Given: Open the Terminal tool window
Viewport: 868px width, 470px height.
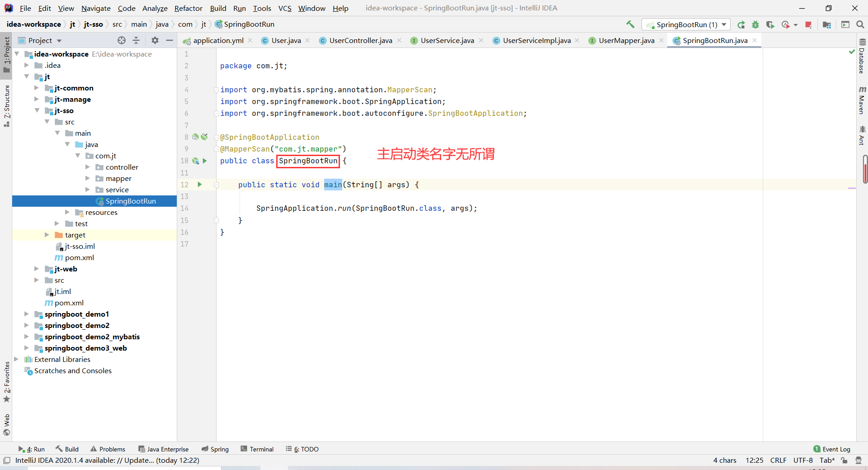Looking at the screenshot, I should (x=257, y=449).
